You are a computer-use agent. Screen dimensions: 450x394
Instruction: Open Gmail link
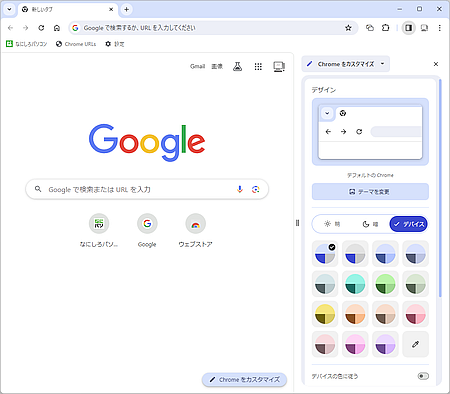click(x=197, y=66)
